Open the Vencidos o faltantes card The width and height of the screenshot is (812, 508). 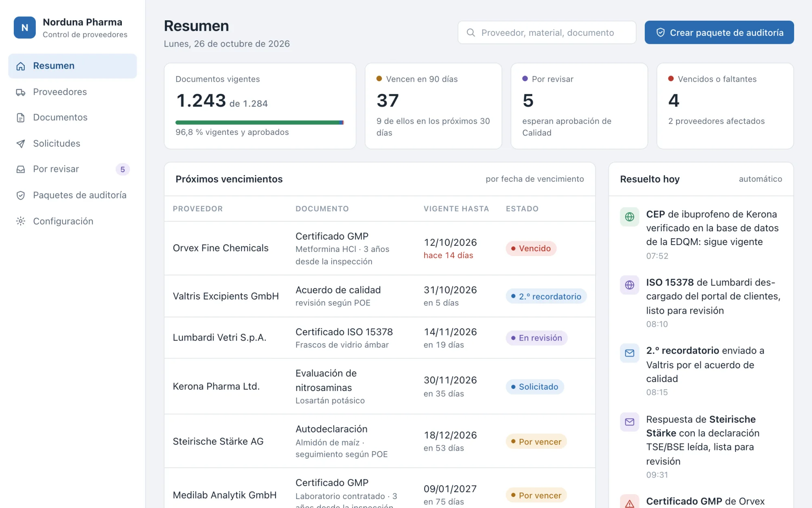(725, 106)
